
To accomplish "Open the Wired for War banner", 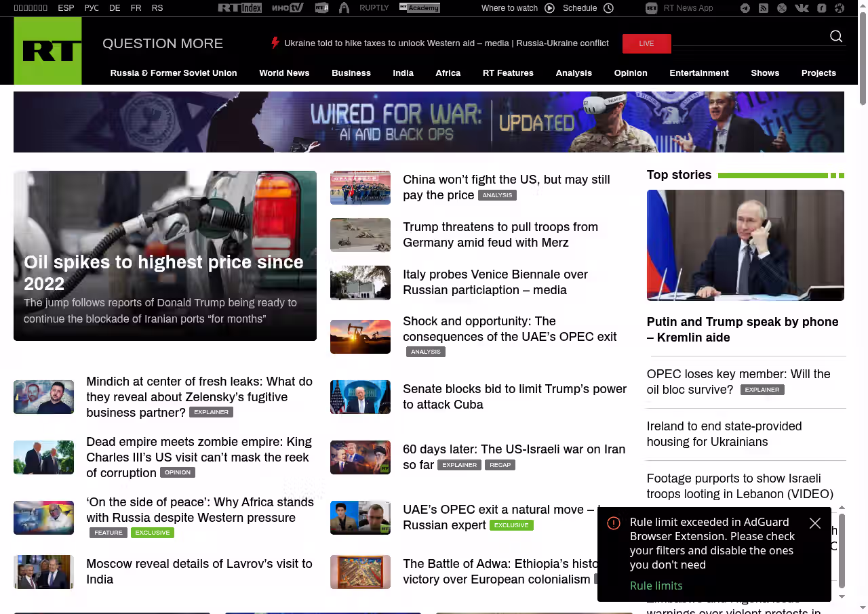I will click(429, 122).
